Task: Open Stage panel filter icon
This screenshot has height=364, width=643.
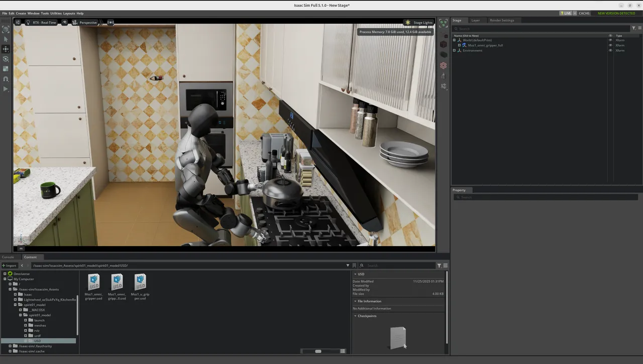Action: point(633,29)
